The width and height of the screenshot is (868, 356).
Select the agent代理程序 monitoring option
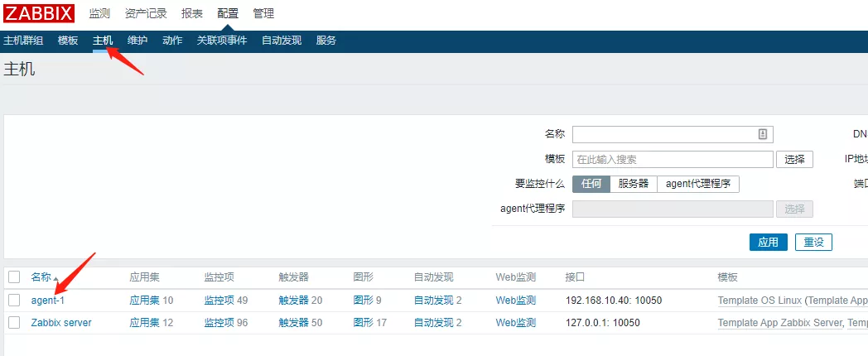tap(697, 184)
